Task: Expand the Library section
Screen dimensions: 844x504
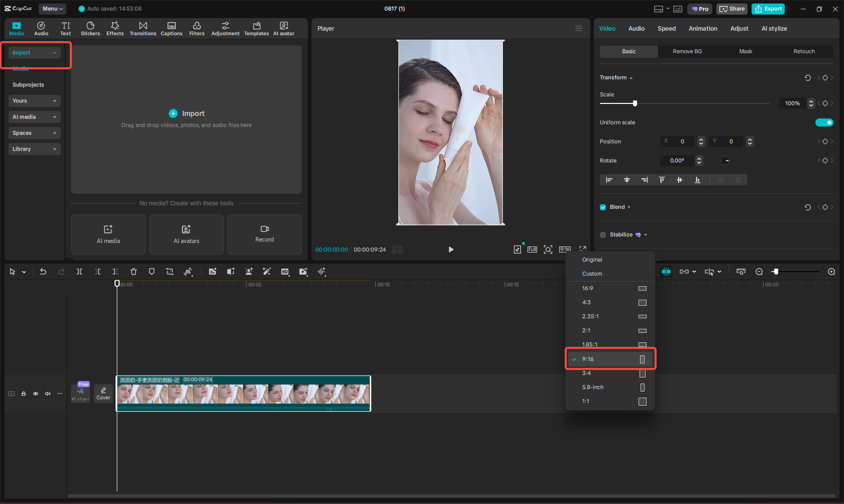Action: tap(34, 149)
